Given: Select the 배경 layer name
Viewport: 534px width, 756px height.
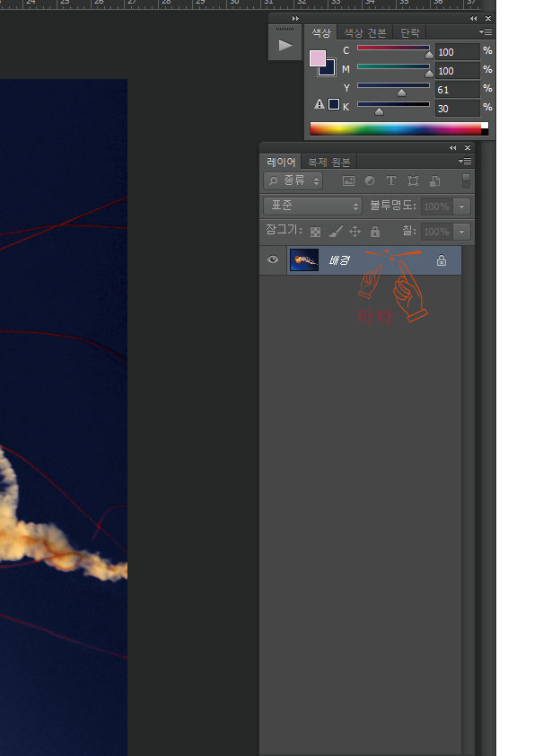Looking at the screenshot, I should [x=339, y=261].
